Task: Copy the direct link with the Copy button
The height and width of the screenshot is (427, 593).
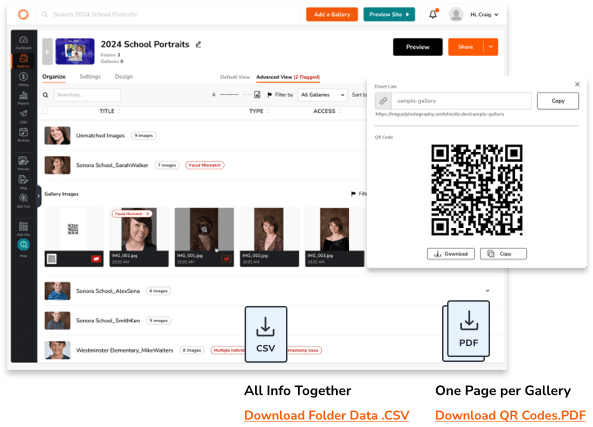Action: [558, 101]
